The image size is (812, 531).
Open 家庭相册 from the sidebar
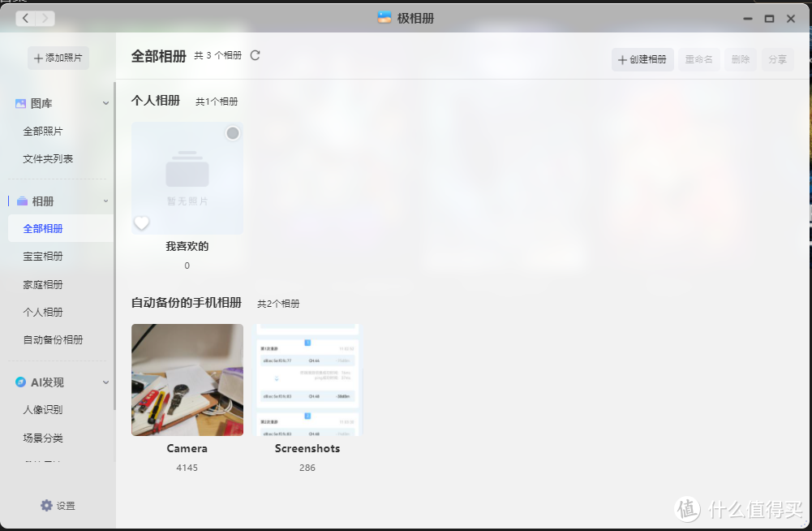[x=43, y=284]
